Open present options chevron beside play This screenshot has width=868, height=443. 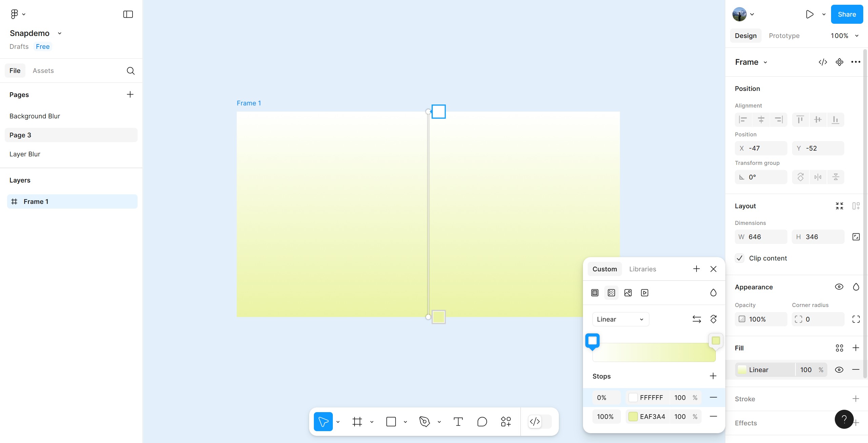[824, 14]
